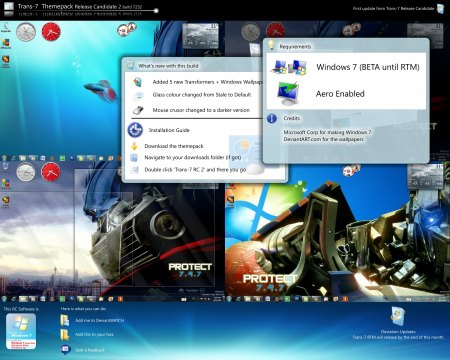Click the 'Credits' heading

pyautogui.click(x=292, y=118)
